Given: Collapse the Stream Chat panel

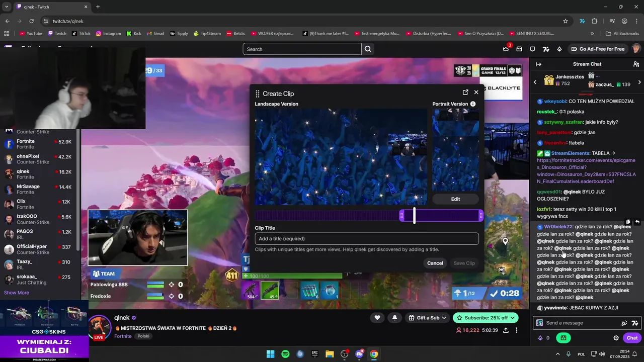Looking at the screenshot, I should [x=538, y=64].
